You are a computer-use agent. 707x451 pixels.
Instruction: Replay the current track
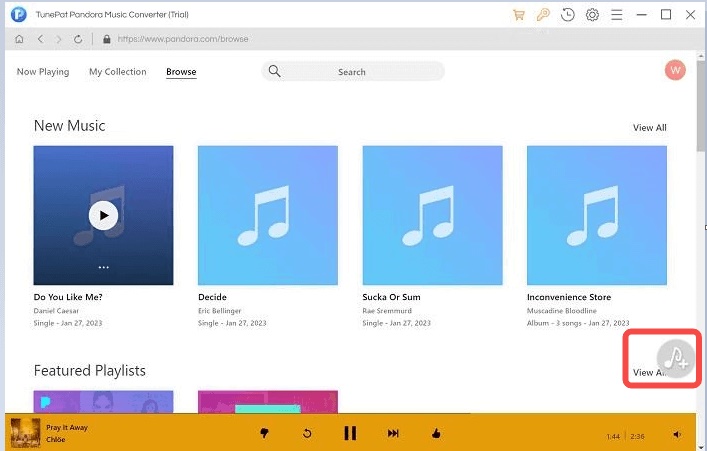pyautogui.click(x=307, y=433)
